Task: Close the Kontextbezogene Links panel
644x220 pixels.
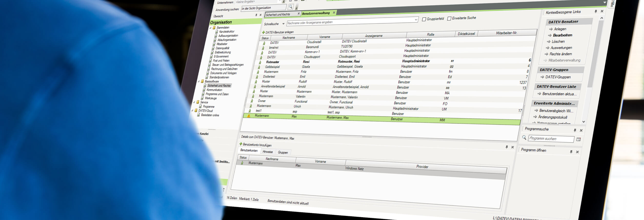Action: tap(602, 11)
